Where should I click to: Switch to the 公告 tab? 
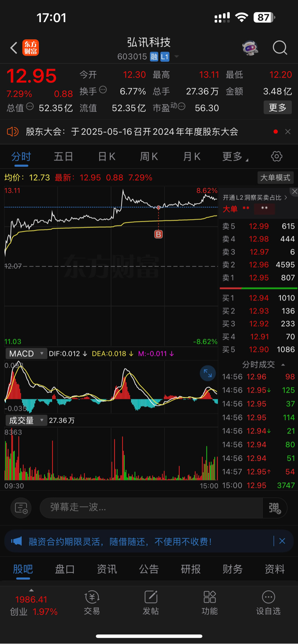(149, 569)
